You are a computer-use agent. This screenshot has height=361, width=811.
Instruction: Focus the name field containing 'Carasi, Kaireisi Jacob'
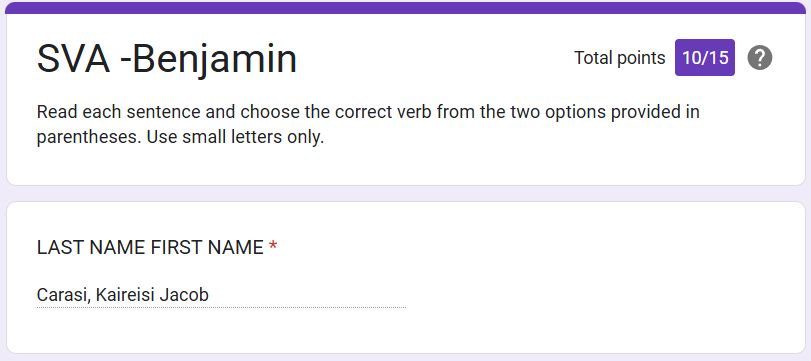(221, 295)
